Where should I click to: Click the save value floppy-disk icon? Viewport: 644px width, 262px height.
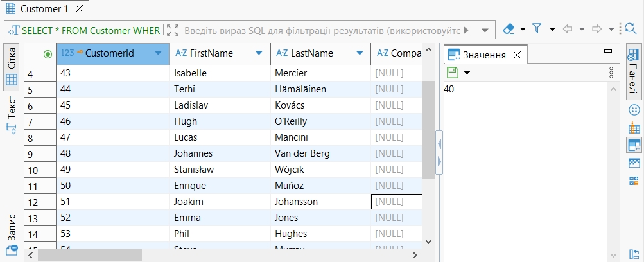452,73
